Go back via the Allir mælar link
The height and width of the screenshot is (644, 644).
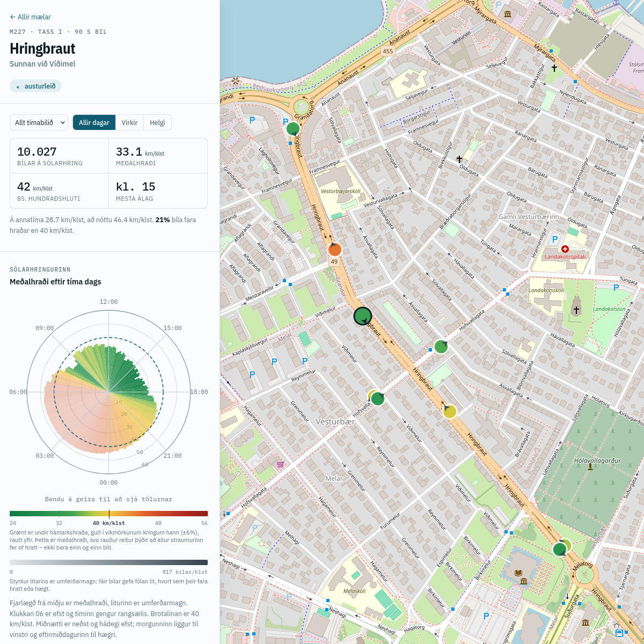pyautogui.click(x=30, y=17)
